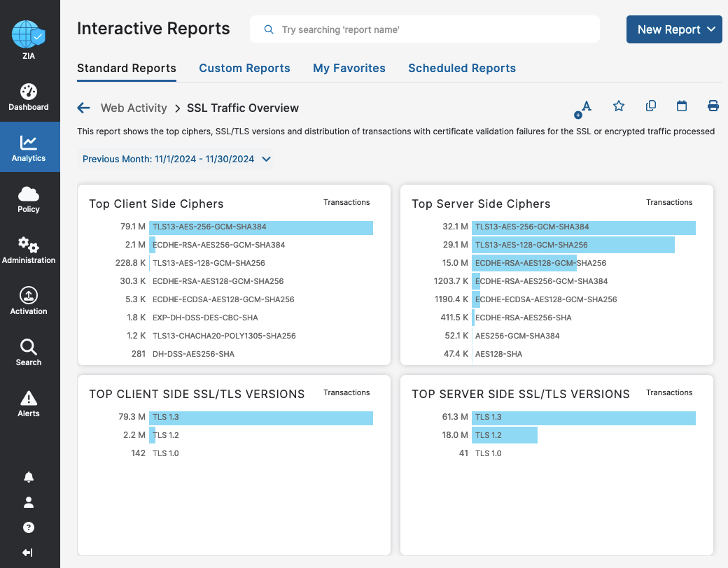Open the Dashboard sidebar icon

pyautogui.click(x=29, y=97)
